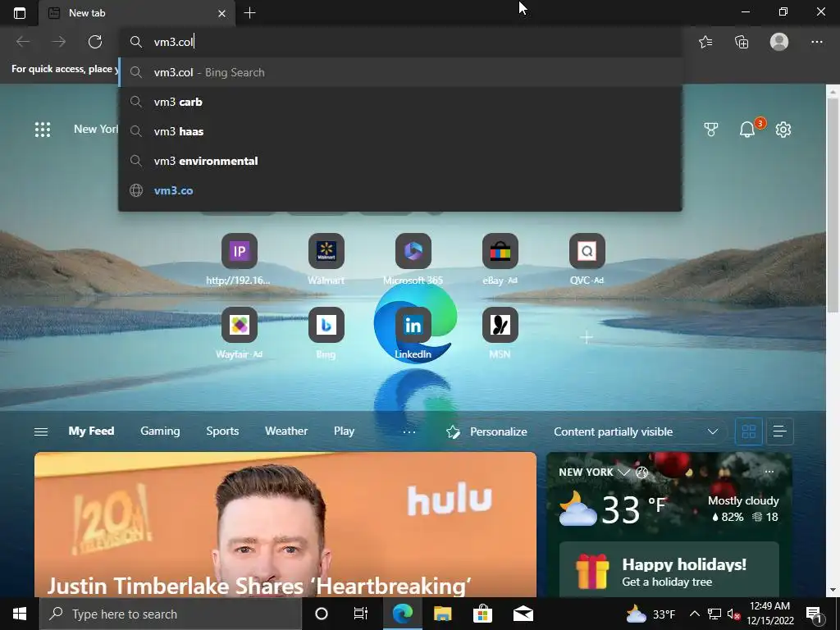Switch to Play feed tab
Image resolution: width=840 pixels, height=630 pixels.
(x=344, y=431)
